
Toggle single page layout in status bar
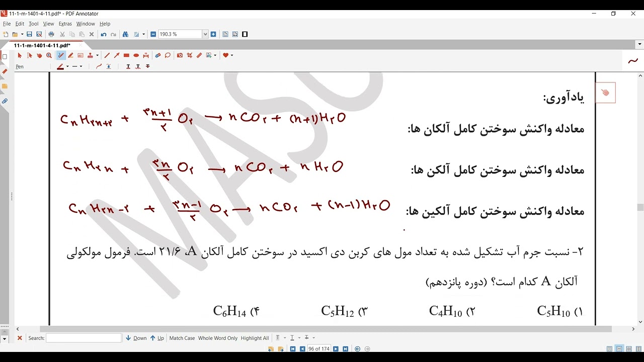pyautogui.click(x=609, y=349)
